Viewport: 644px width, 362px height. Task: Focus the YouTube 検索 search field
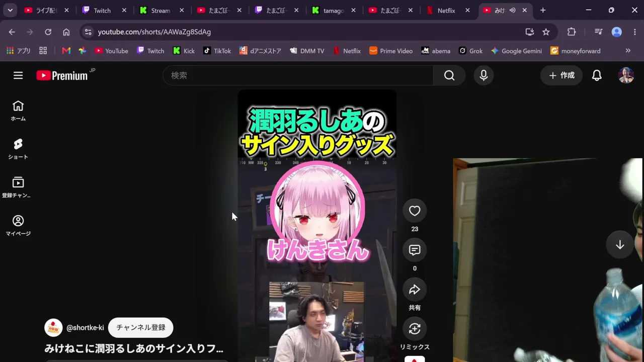pyautogui.click(x=298, y=75)
